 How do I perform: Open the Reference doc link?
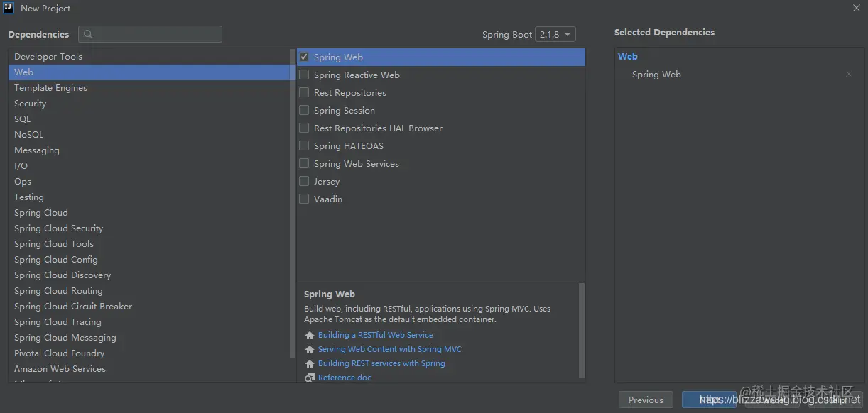coord(345,378)
